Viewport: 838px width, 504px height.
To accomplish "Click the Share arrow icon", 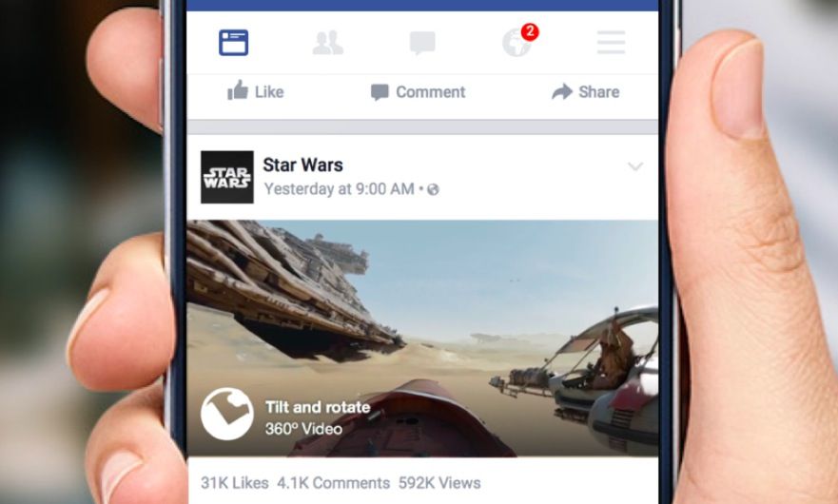I will pyautogui.click(x=562, y=92).
